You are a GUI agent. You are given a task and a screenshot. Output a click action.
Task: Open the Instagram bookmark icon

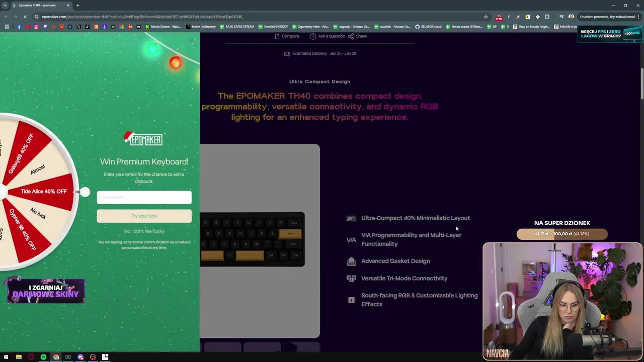coord(36,27)
